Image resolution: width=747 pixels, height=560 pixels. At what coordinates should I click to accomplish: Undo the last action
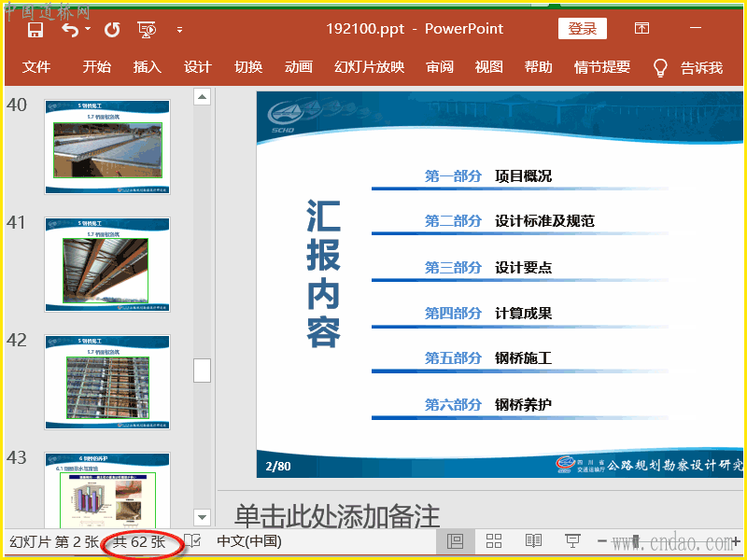coord(70,30)
